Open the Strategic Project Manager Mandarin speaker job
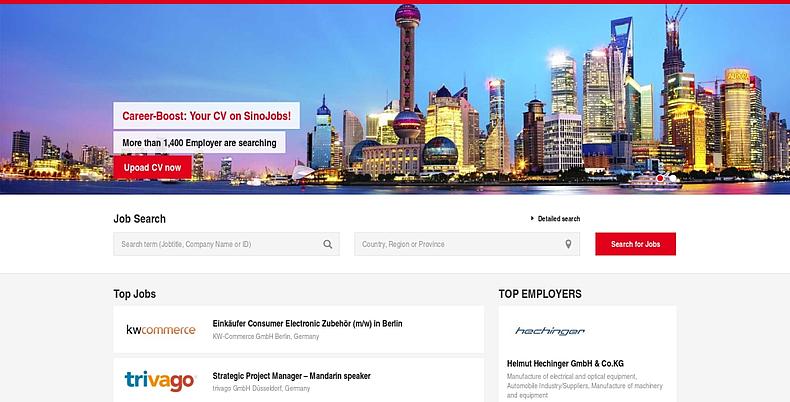The height and width of the screenshot is (402, 790). (291, 376)
